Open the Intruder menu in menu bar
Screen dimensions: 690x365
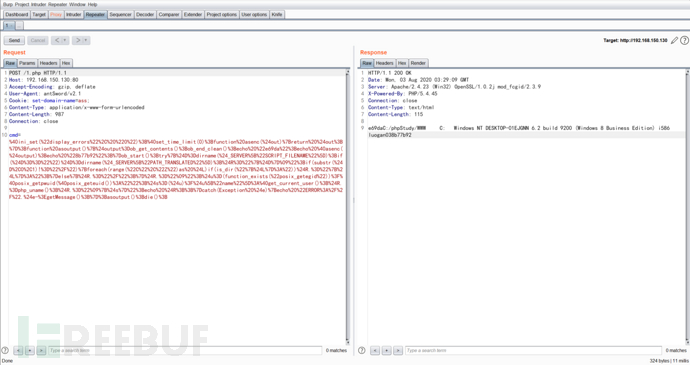pos(39,4)
